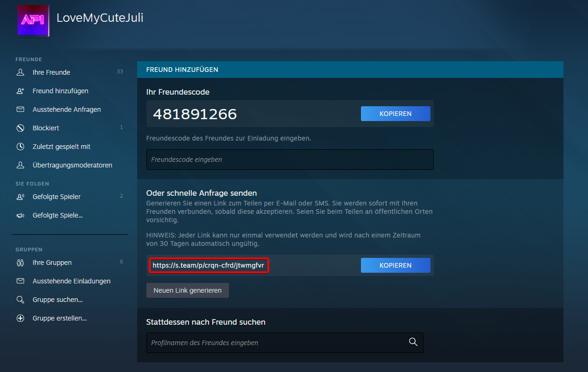Click the LoveMyCuteJuli profile avatar
588x372 pixels.
tap(33, 21)
